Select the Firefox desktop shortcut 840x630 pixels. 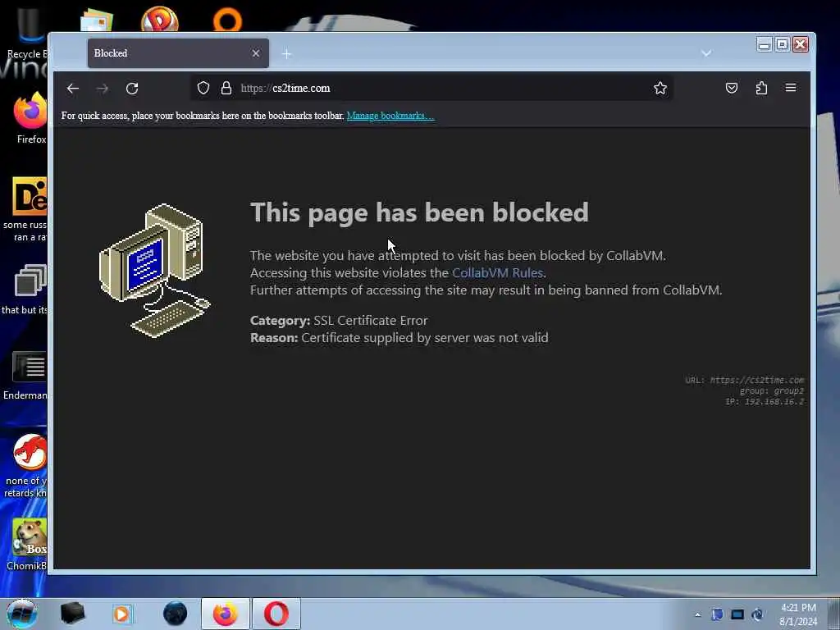pyautogui.click(x=31, y=118)
